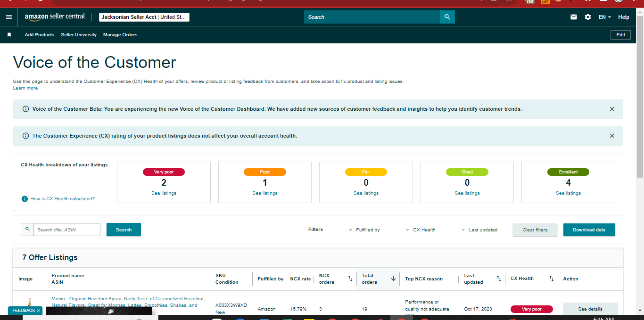The height and width of the screenshot is (320, 644).
Task: See listings under Poor card
Action: click(265, 193)
